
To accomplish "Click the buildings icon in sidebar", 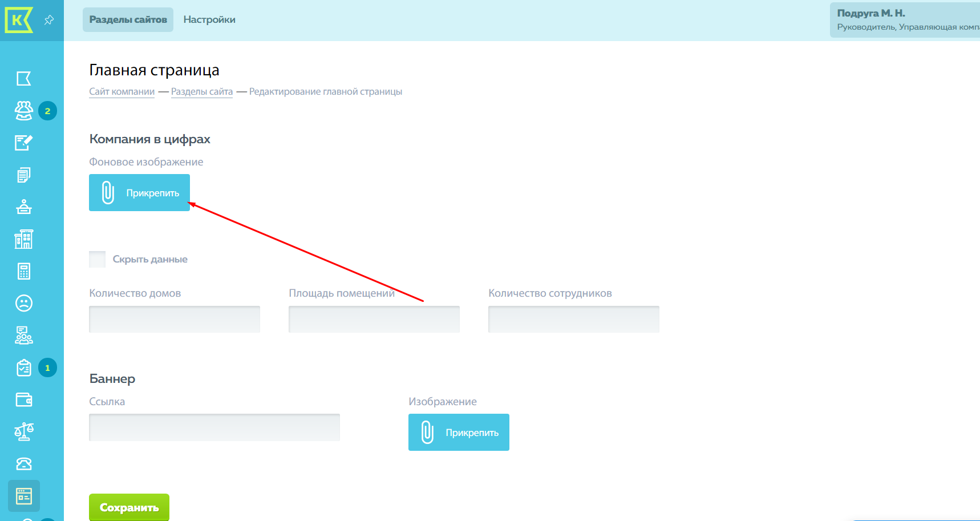I will click(24, 239).
